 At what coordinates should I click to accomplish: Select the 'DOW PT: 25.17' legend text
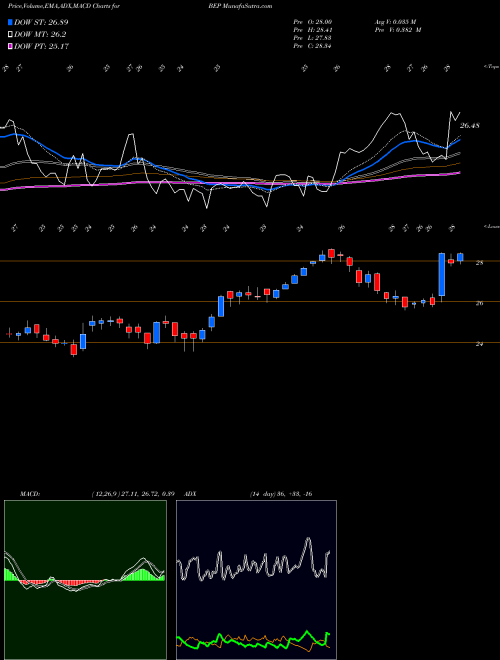coord(41,46)
